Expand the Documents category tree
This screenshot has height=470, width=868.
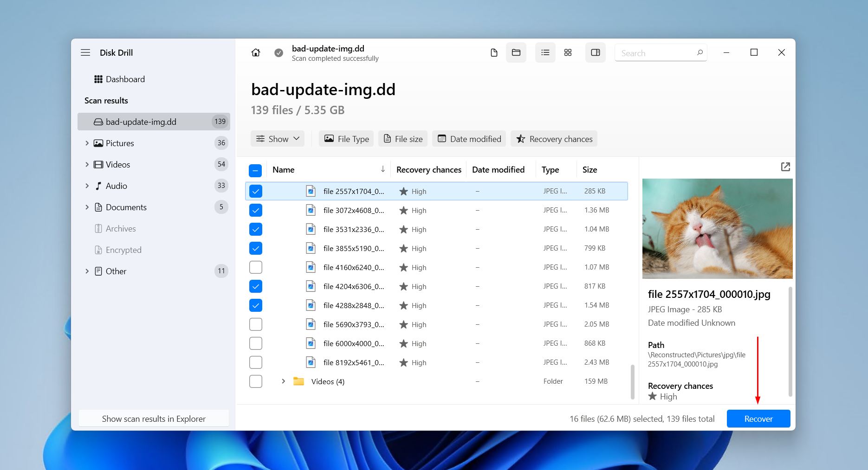[87, 207]
